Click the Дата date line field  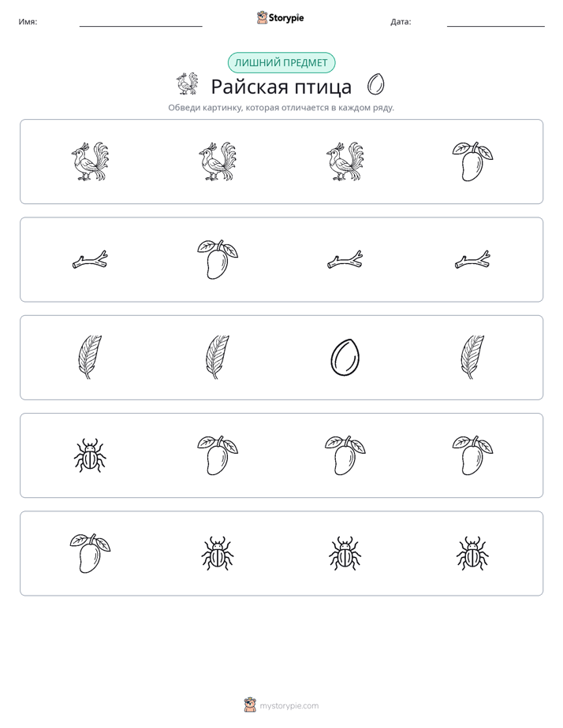click(x=496, y=22)
